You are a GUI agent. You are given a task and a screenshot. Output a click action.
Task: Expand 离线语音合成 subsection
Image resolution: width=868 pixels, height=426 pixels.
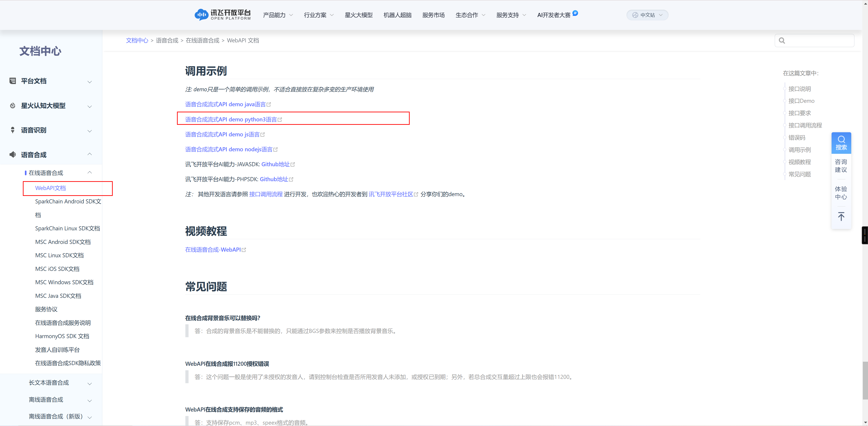pyautogui.click(x=90, y=401)
